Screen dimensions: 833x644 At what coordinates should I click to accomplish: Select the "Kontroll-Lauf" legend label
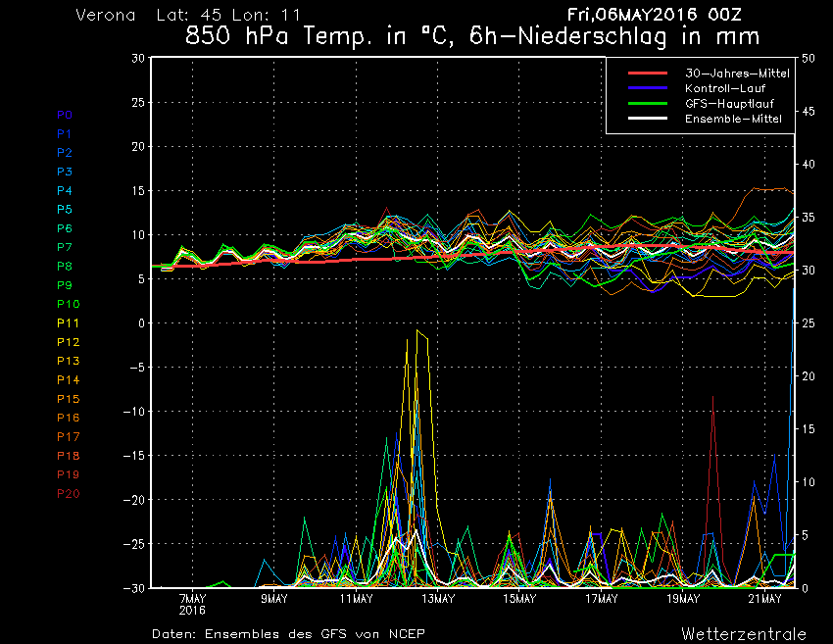(x=725, y=88)
